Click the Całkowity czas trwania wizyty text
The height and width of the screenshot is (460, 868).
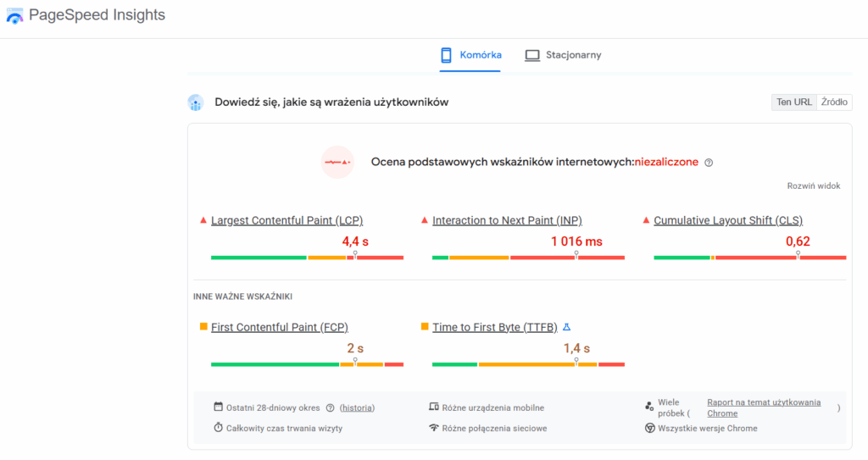pyautogui.click(x=284, y=429)
